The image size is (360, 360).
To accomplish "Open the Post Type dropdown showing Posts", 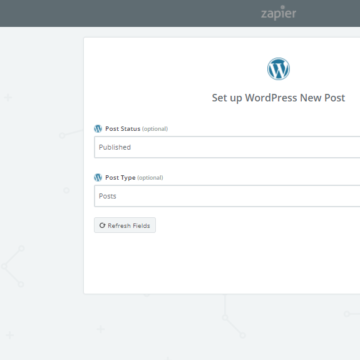I will (x=227, y=196).
